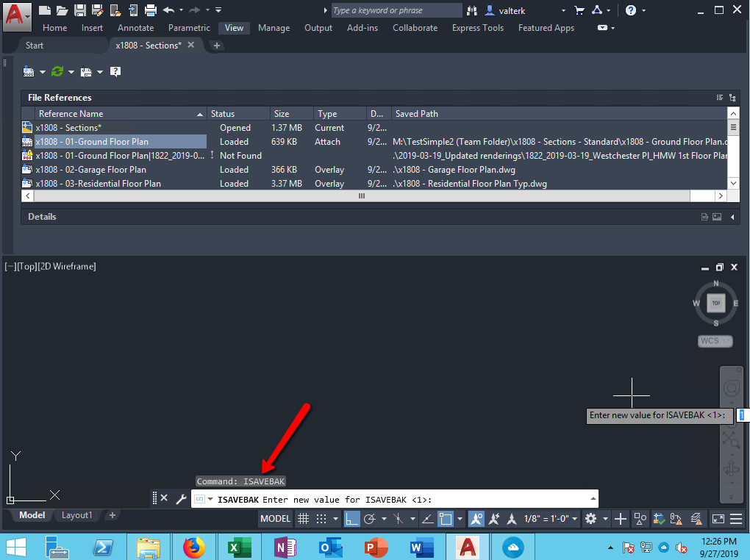Click the command line Customize wrench icon
The width and height of the screenshot is (750, 560).
181,499
